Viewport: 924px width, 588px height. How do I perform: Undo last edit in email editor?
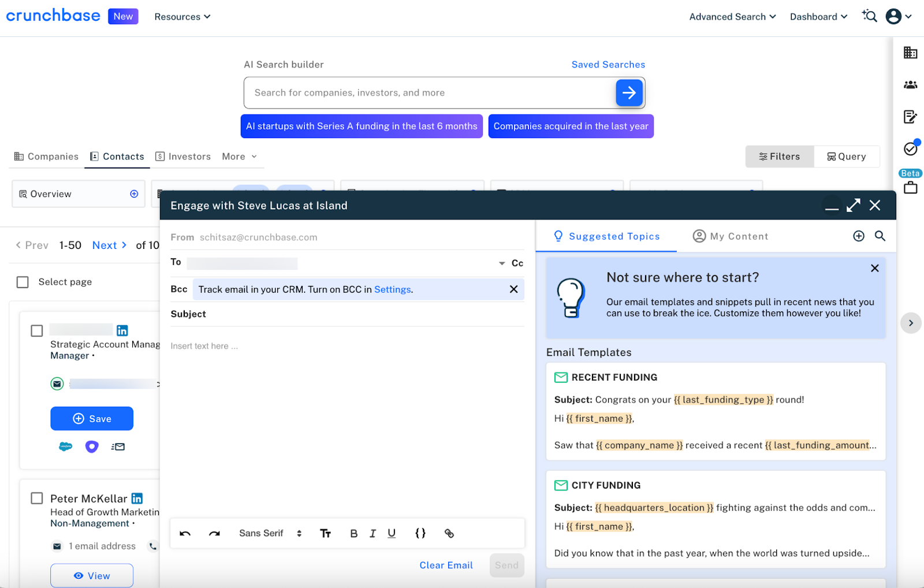[185, 534]
